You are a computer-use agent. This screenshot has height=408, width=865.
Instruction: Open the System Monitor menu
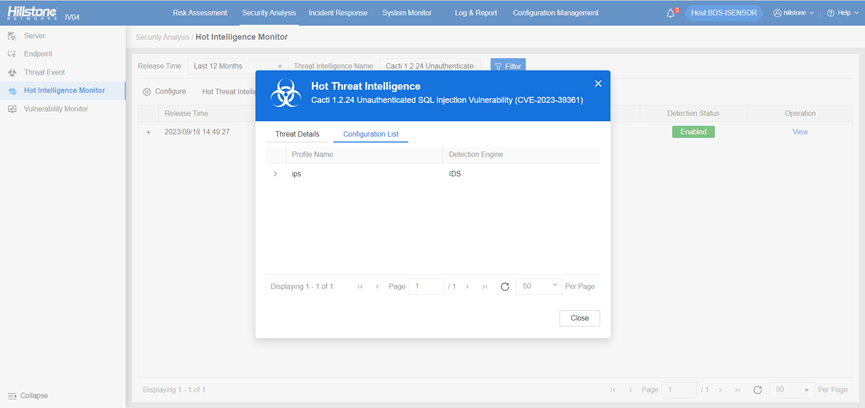pos(407,13)
